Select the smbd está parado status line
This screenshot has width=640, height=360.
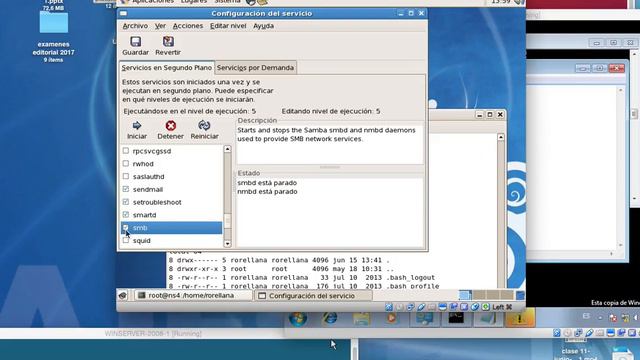(267, 183)
